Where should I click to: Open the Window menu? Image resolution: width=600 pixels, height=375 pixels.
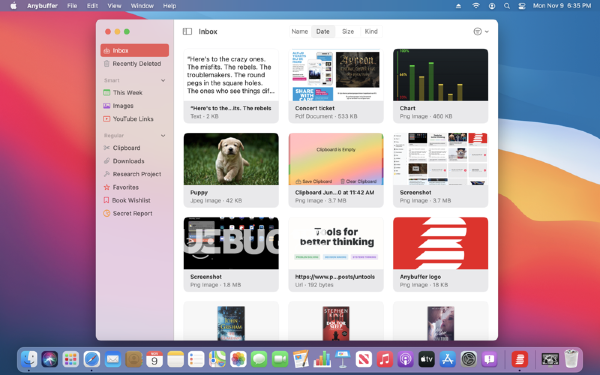pyautogui.click(x=142, y=6)
